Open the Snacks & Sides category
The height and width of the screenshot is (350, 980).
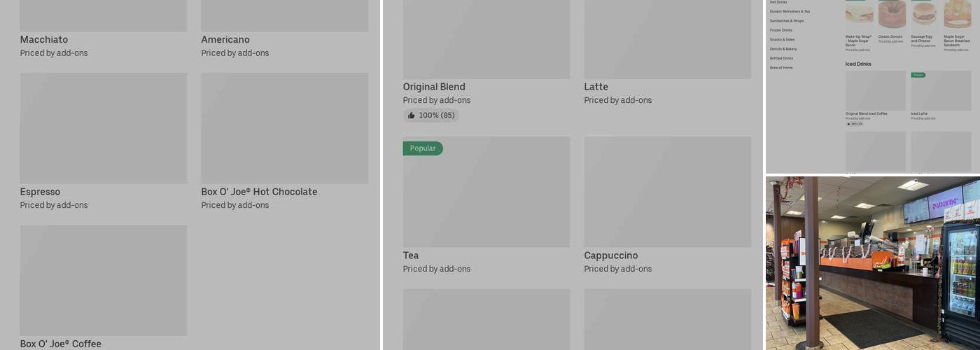pos(782,40)
